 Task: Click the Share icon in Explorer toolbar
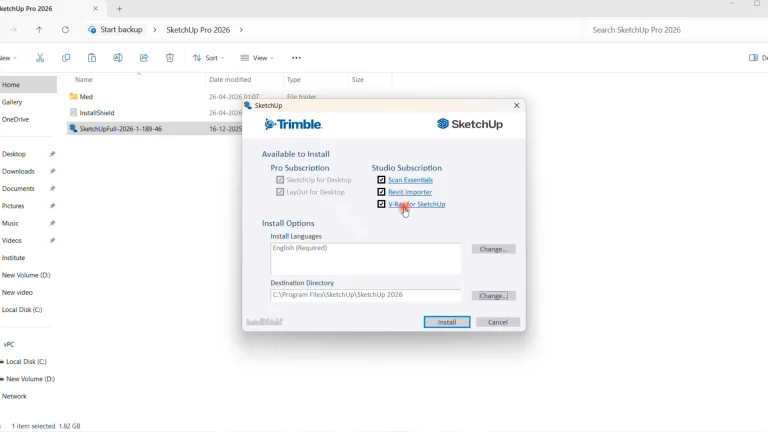coord(144,58)
